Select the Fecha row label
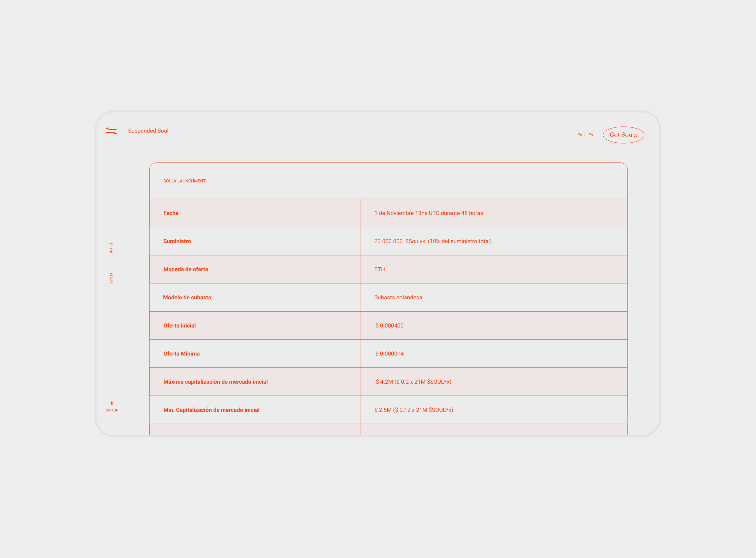Screen dimensions: 756x558 coord(171,213)
